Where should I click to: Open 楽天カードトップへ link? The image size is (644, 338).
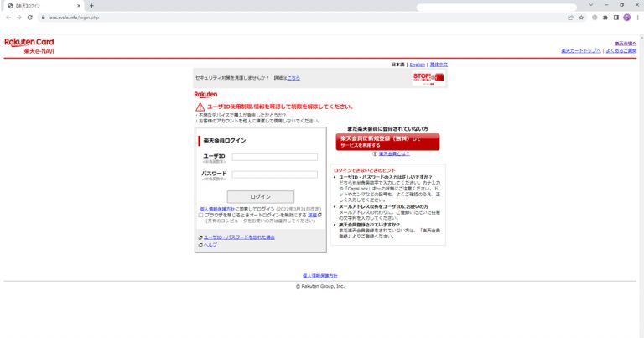click(x=581, y=51)
